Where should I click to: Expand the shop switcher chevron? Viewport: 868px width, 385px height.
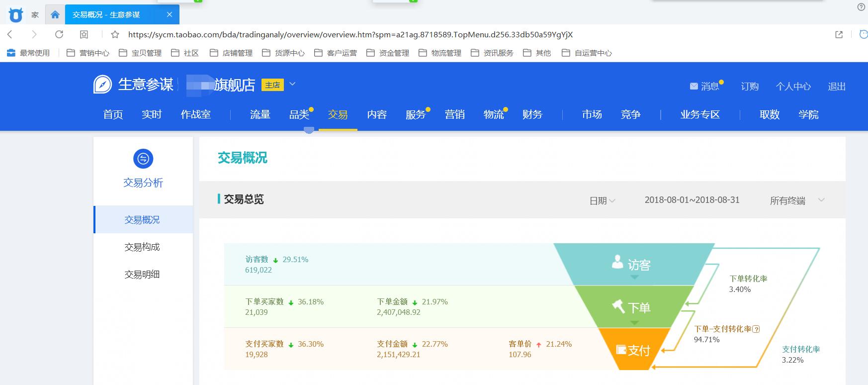[292, 84]
